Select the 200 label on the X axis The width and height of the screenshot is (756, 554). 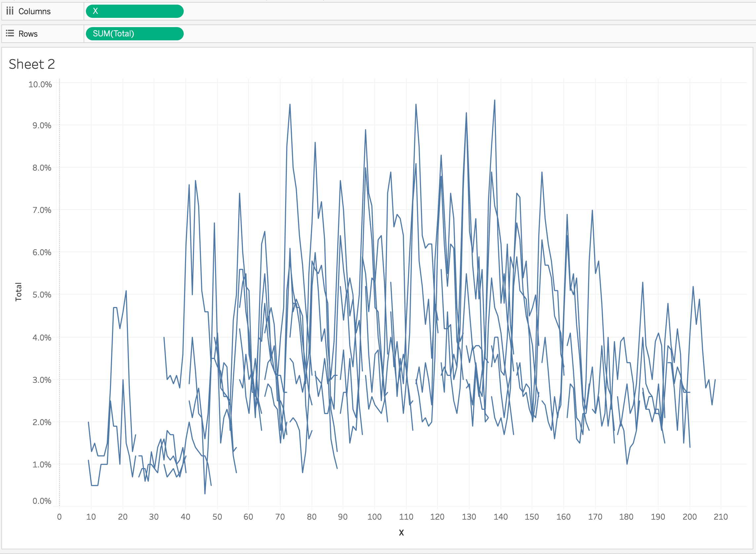click(690, 517)
